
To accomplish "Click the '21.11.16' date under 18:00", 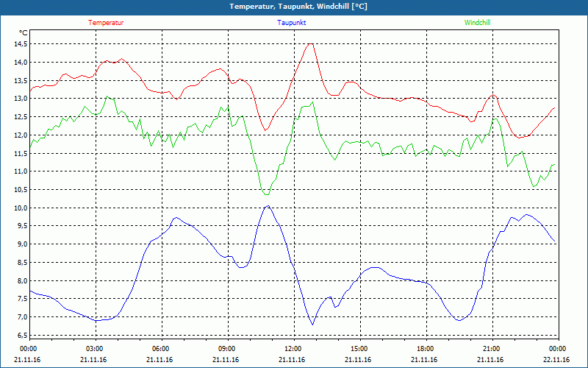I will tap(425, 360).
